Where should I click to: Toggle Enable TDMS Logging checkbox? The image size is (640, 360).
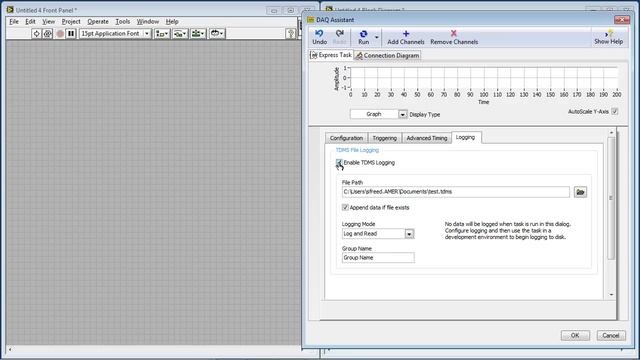click(x=339, y=162)
